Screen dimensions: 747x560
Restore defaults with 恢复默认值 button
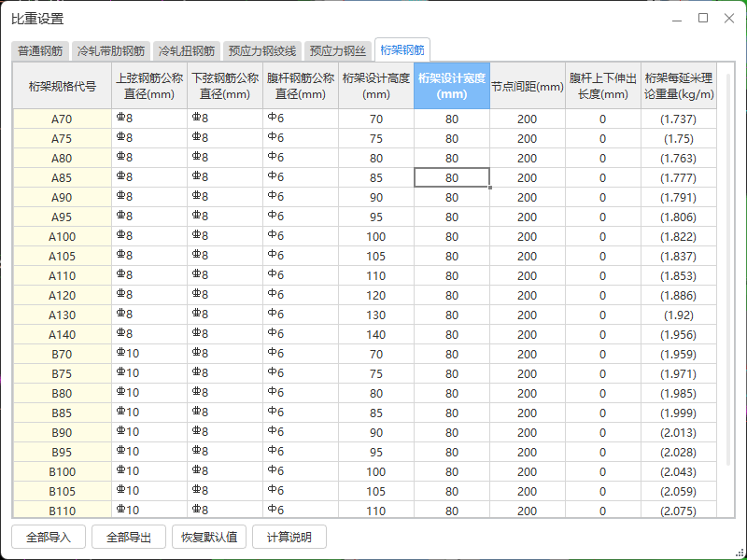coord(209,538)
